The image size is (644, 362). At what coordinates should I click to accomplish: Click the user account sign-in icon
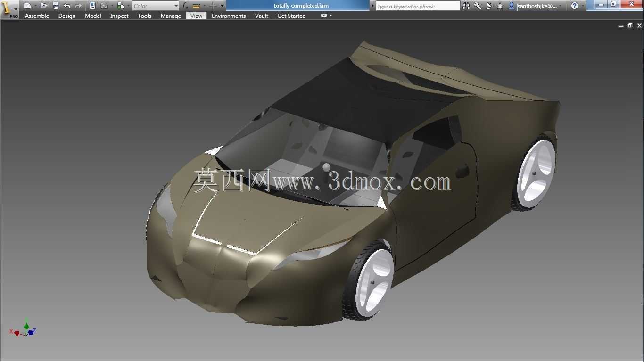512,6
